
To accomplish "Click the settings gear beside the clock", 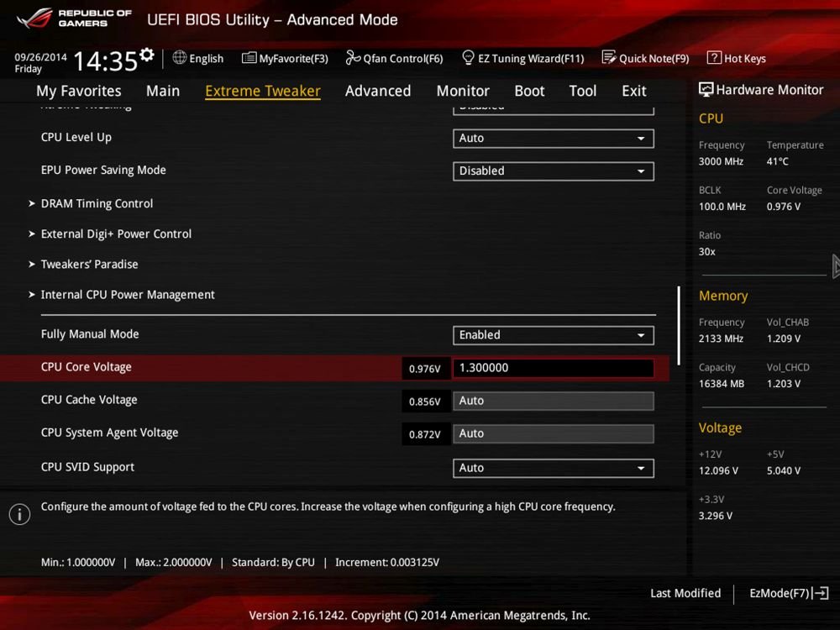I will coord(147,54).
